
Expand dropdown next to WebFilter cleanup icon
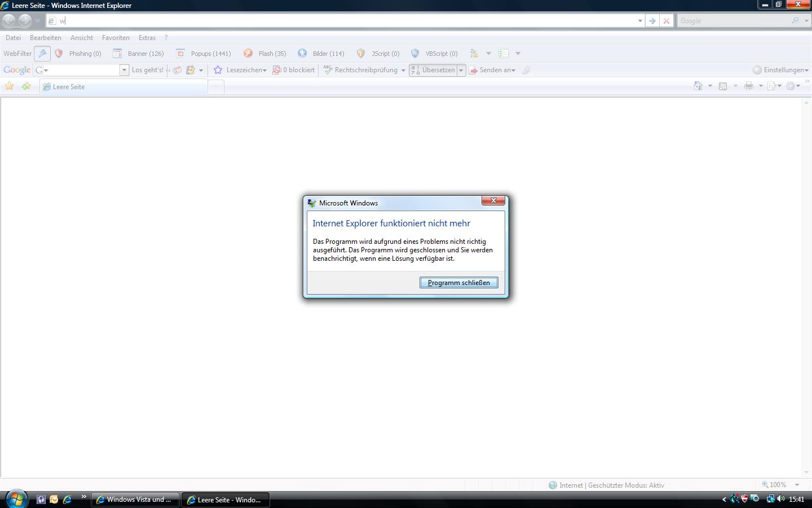(x=488, y=54)
